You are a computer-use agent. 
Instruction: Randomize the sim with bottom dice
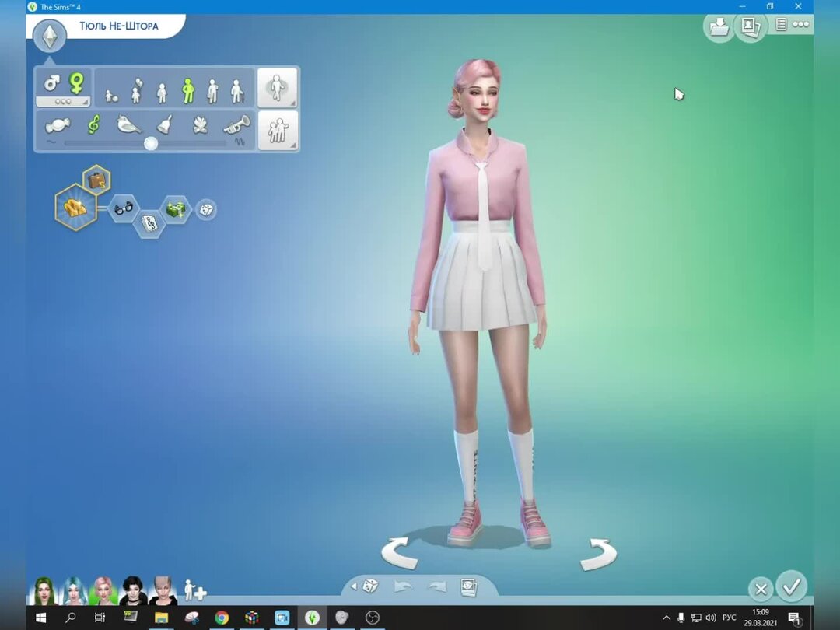pyautogui.click(x=371, y=586)
